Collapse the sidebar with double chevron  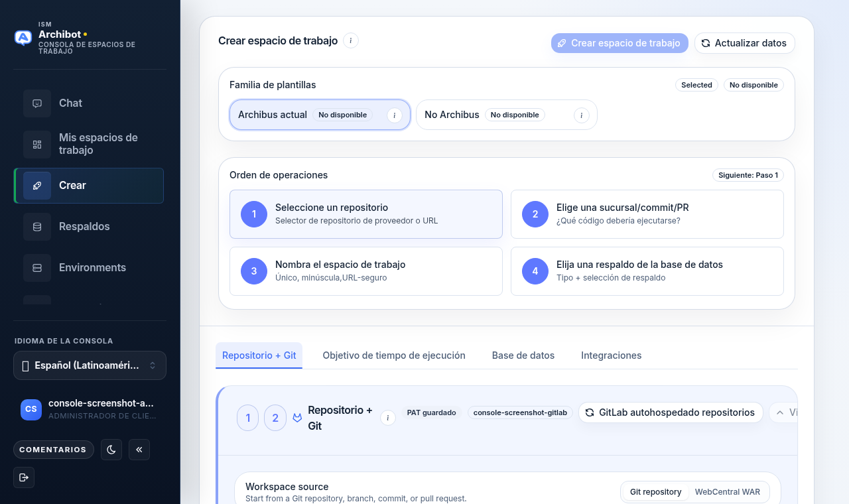coord(139,450)
